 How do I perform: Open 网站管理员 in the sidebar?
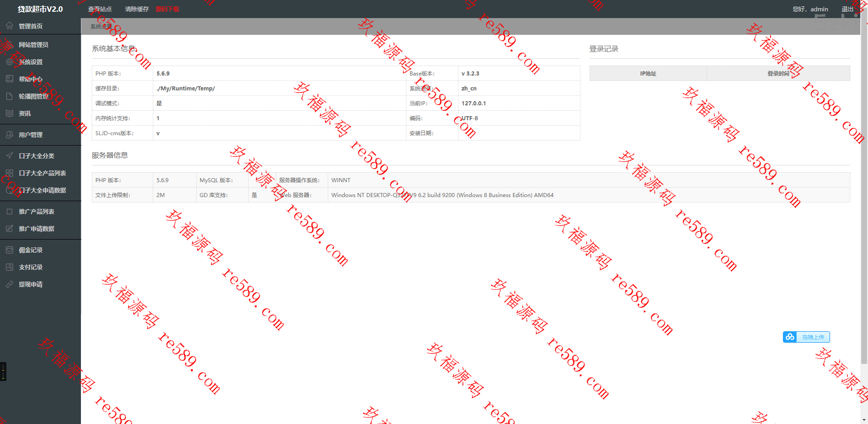[x=33, y=45]
